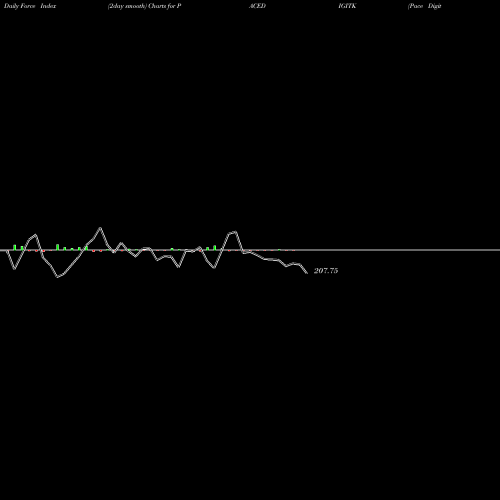
Task: Click the 207.75 value label
Action: point(326,271)
